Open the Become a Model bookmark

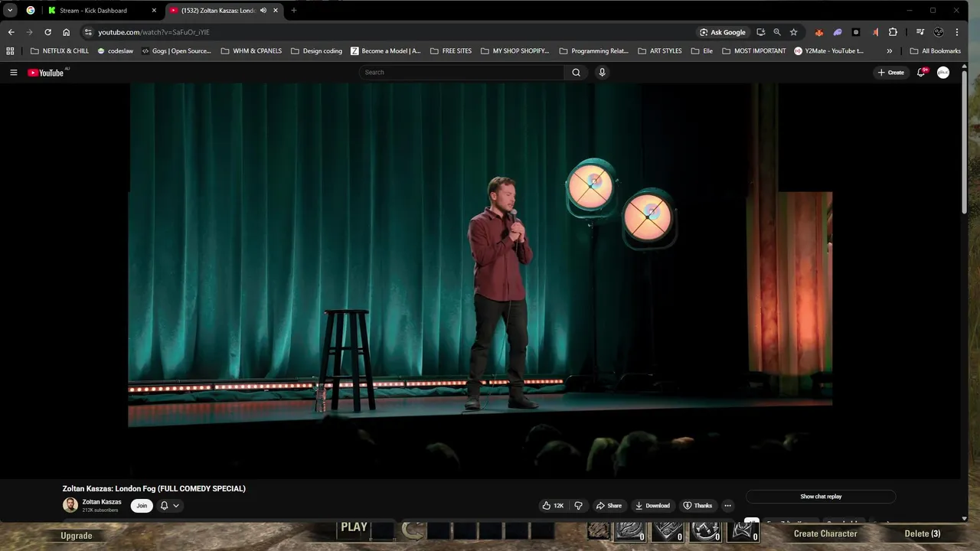coord(386,51)
